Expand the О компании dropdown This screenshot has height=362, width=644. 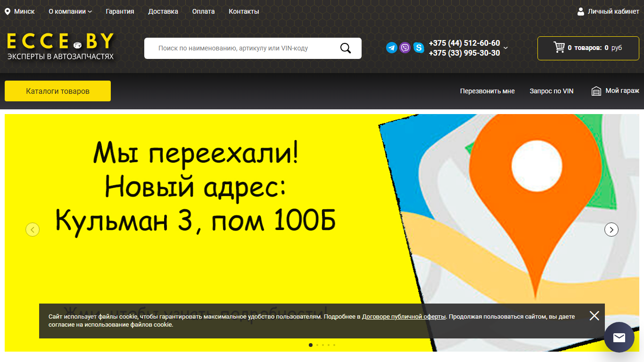pyautogui.click(x=70, y=11)
